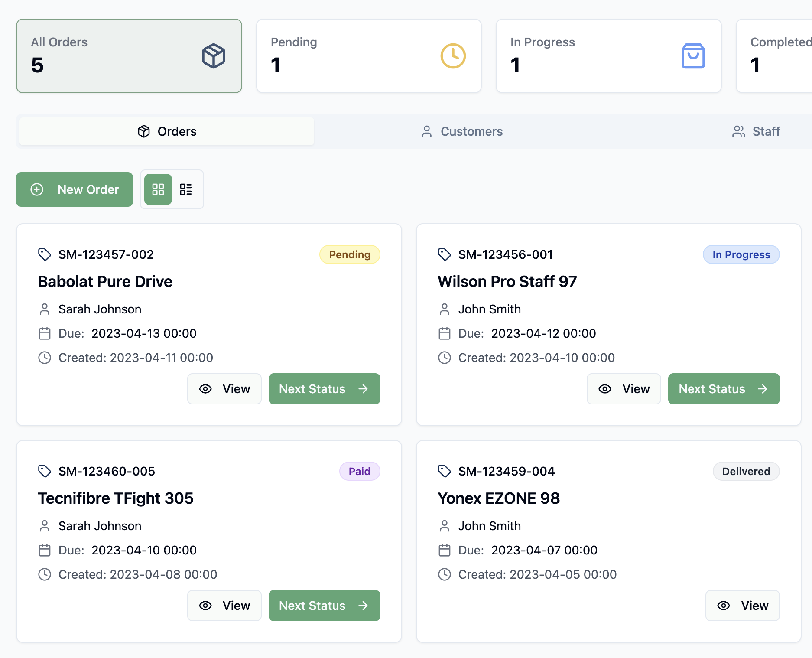Click Sarah Johnson name on Tecnifibre card
The height and width of the screenshot is (658, 812).
pyautogui.click(x=100, y=526)
